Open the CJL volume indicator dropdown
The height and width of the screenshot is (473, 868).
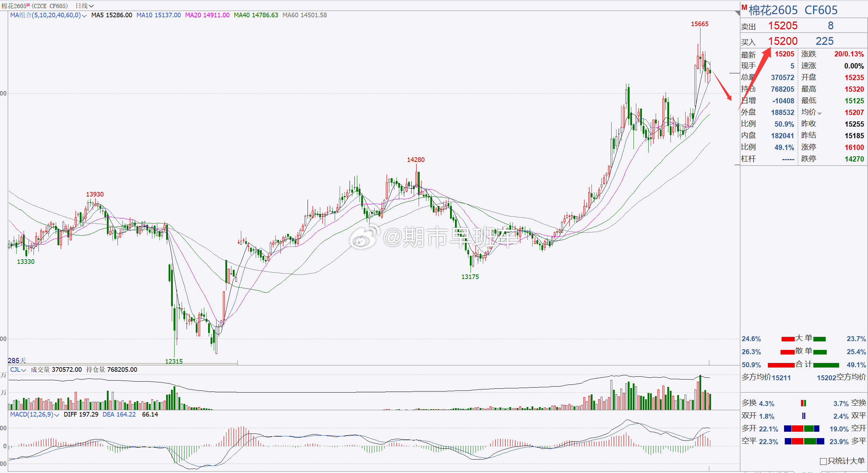click(18, 370)
